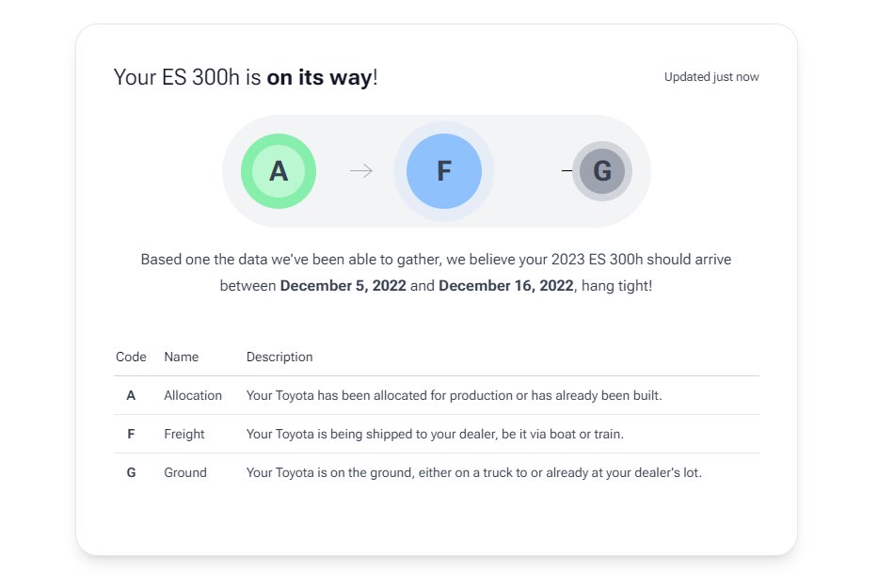Click the arrow between A and F

[361, 170]
